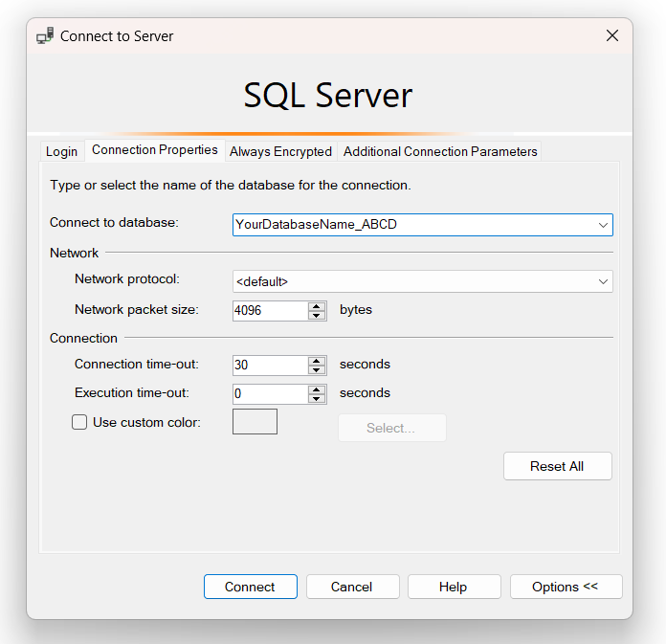Expand the Connect to database dropdown arrow

[x=603, y=225]
